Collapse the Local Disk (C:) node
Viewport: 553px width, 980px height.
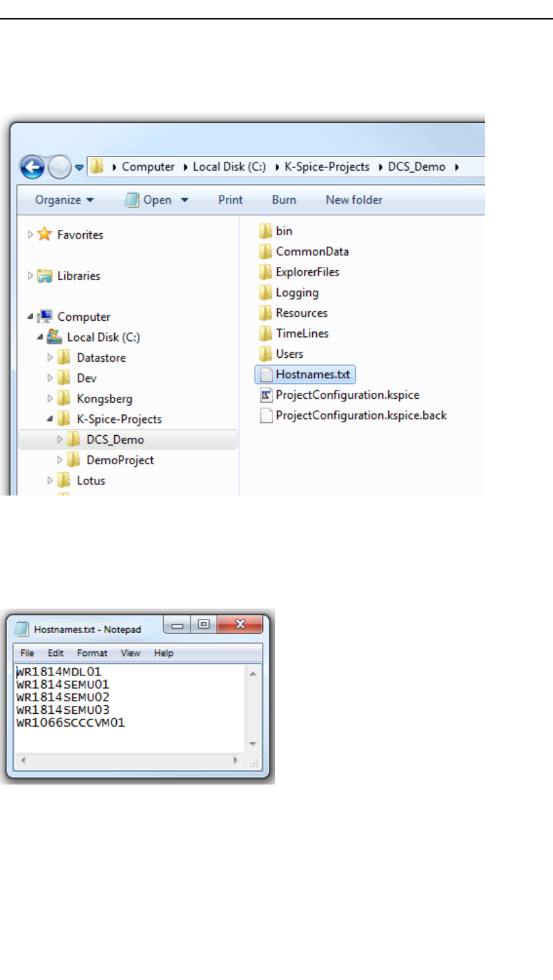[40, 337]
